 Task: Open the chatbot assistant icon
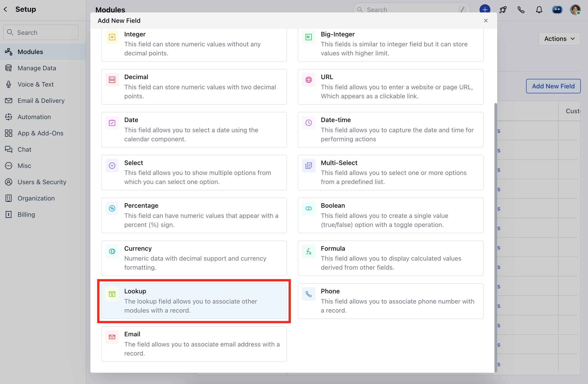[x=557, y=10]
